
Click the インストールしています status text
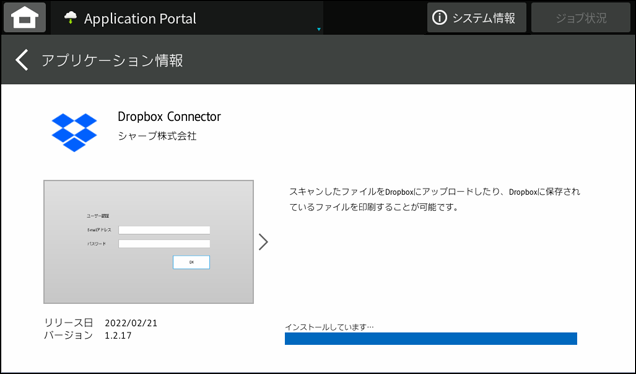pos(329,327)
